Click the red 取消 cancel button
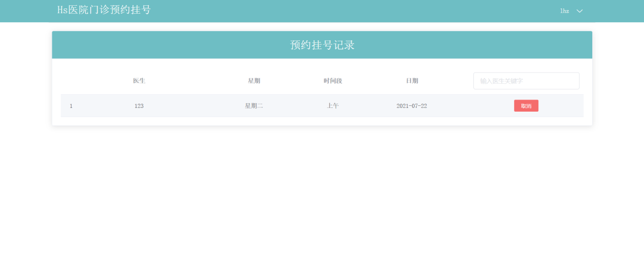This screenshot has height=254, width=644. click(526, 106)
